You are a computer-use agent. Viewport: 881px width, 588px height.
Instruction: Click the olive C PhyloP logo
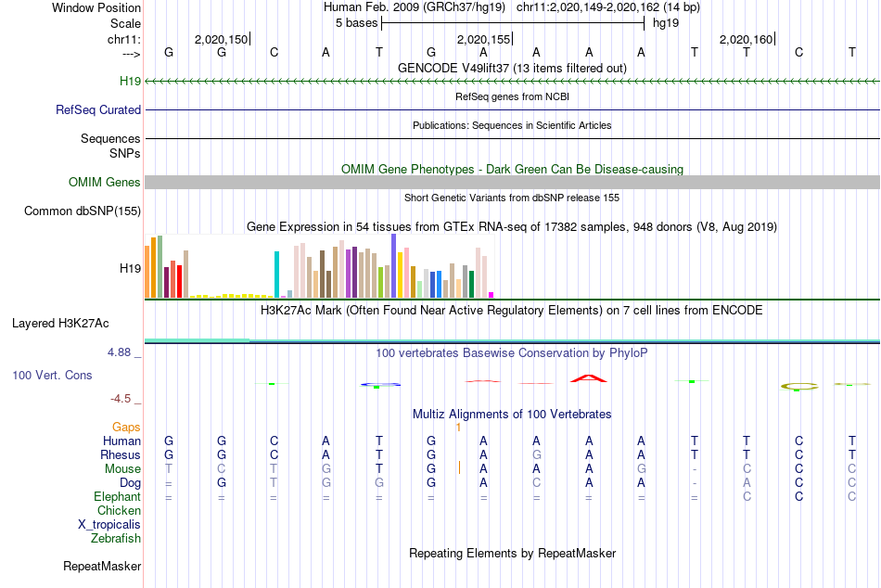coord(799,387)
